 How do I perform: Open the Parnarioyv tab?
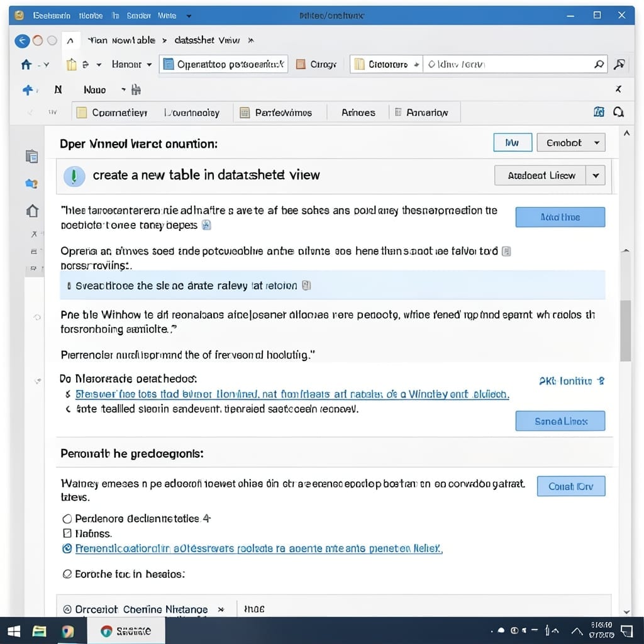423,113
